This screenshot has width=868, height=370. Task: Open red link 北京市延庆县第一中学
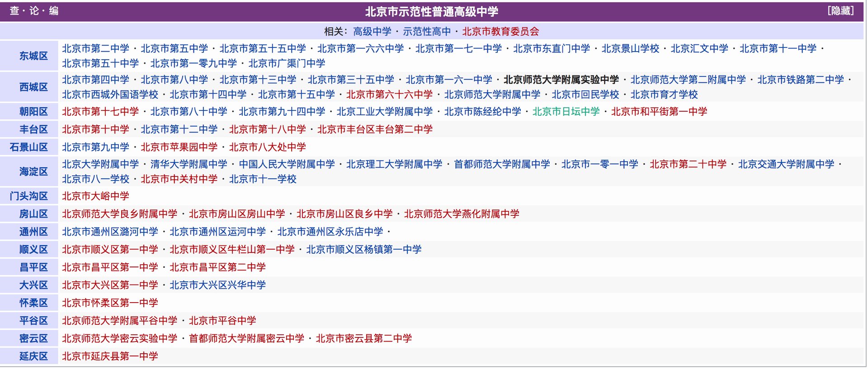[x=110, y=356]
